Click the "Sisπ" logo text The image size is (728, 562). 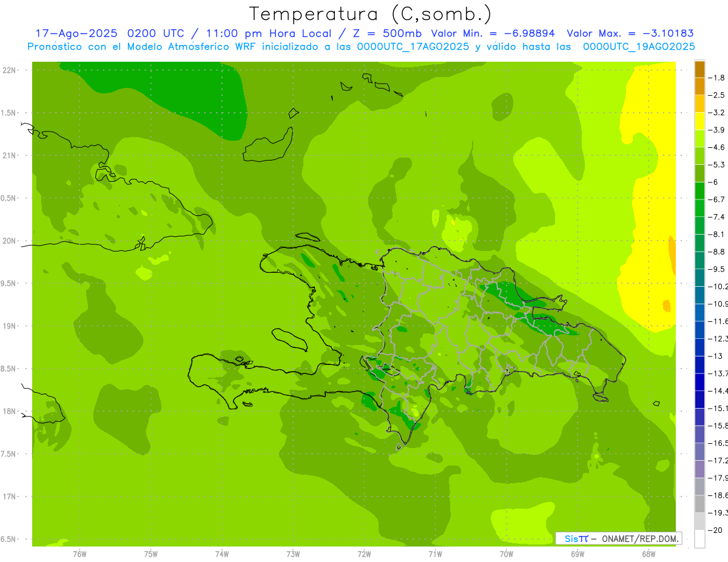[576, 538]
